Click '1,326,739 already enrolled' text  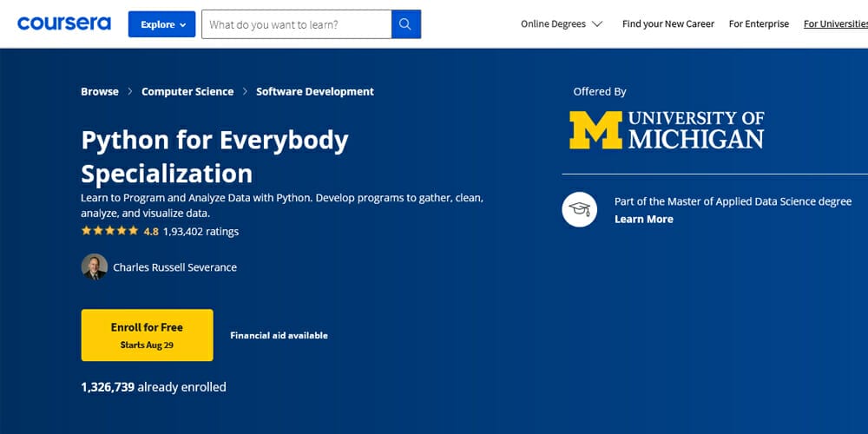pyautogui.click(x=154, y=387)
